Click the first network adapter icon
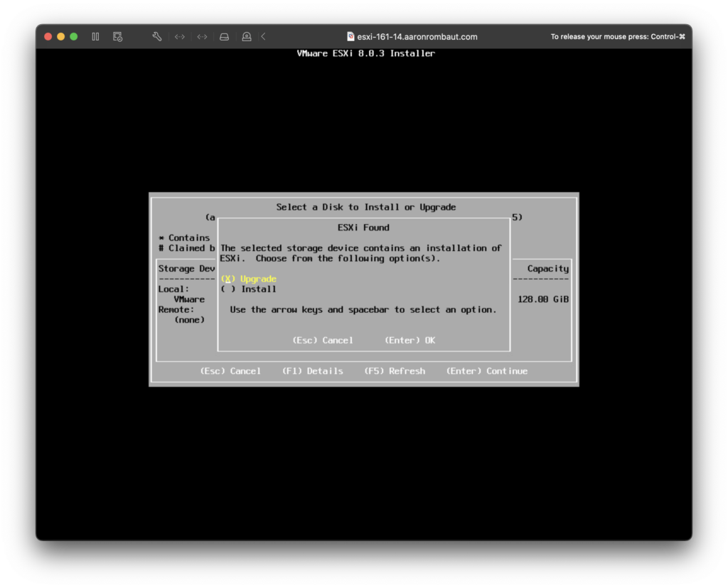This screenshot has height=588, width=728. 180,36
